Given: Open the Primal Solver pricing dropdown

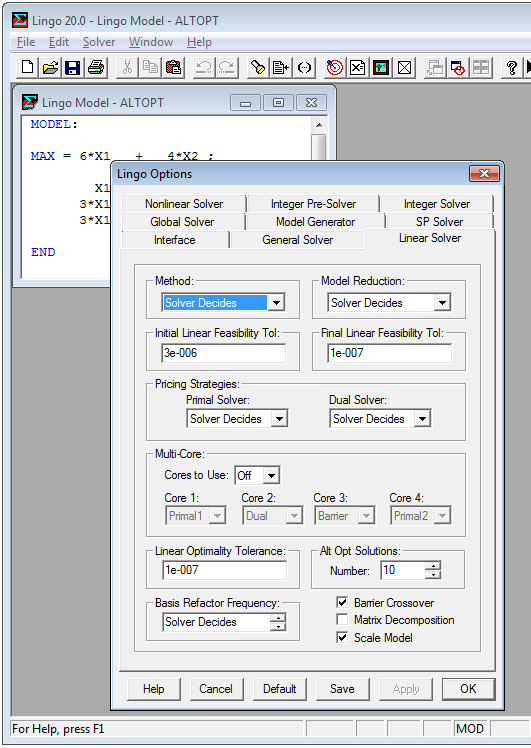Looking at the screenshot, I should pyautogui.click(x=279, y=418).
